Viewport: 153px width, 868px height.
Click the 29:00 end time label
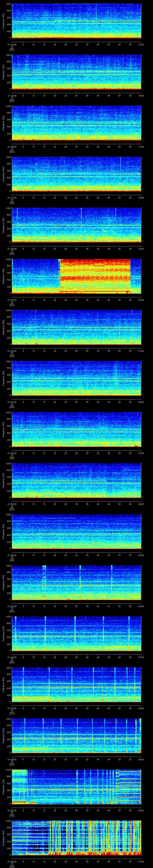[141, 759]
